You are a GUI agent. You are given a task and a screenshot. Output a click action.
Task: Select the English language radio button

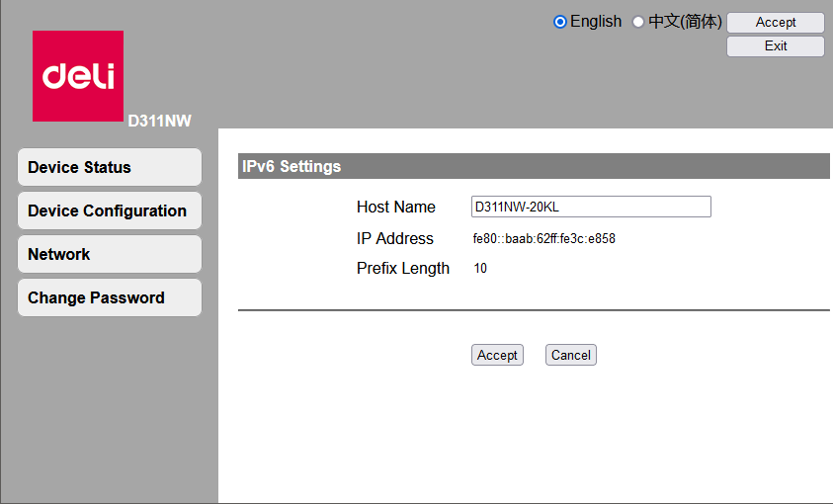pos(560,22)
